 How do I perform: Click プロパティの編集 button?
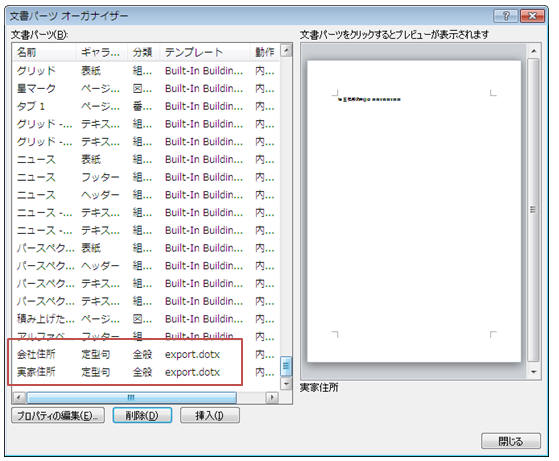pos(58,416)
